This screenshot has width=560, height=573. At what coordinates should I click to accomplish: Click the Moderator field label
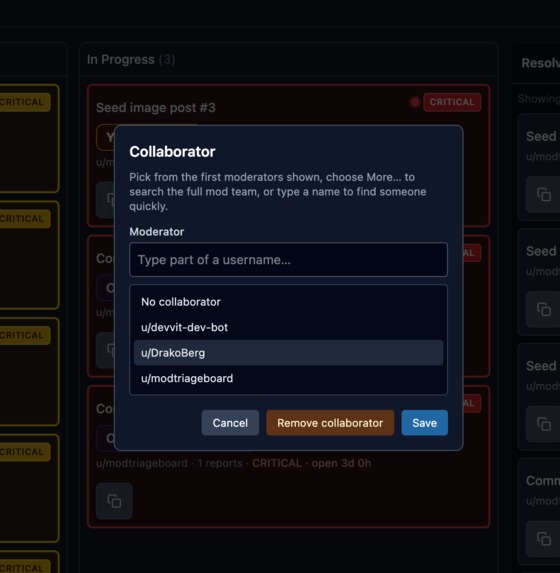(156, 232)
